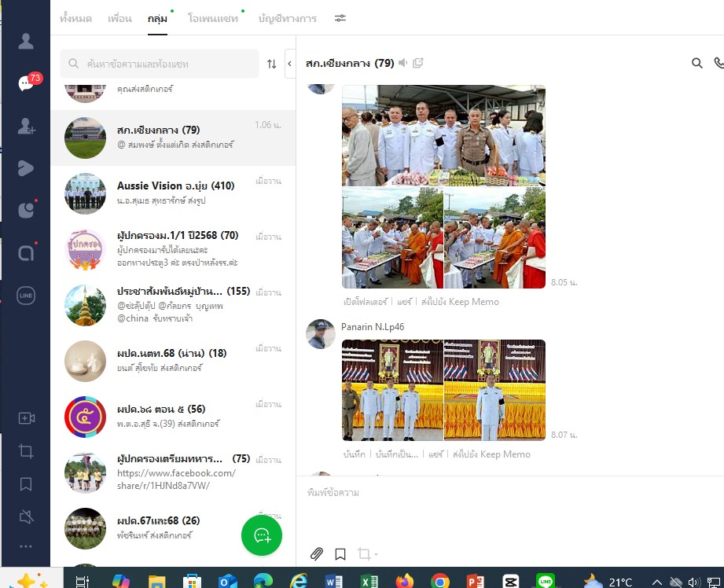Expand screen capture options below message box

(x=376, y=554)
